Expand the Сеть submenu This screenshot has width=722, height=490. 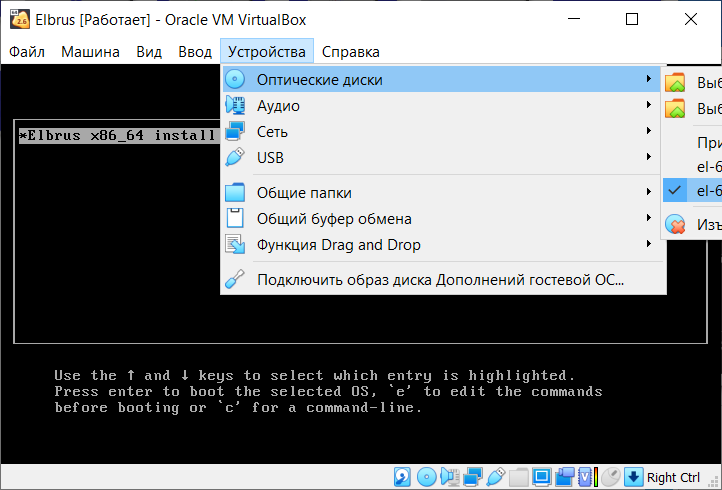(x=443, y=132)
